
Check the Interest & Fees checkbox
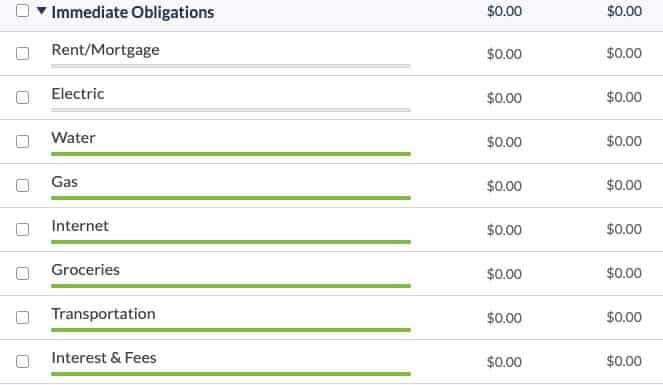pos(22,361)
